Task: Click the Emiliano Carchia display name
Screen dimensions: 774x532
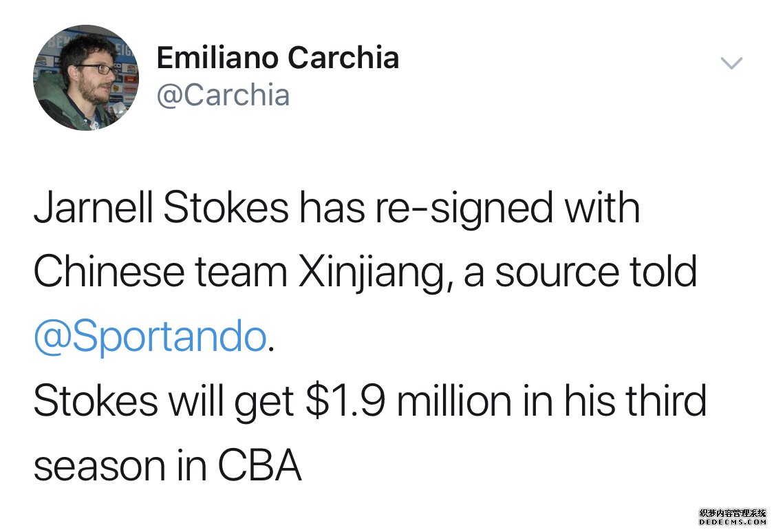Action: click(x=277, y=57)
